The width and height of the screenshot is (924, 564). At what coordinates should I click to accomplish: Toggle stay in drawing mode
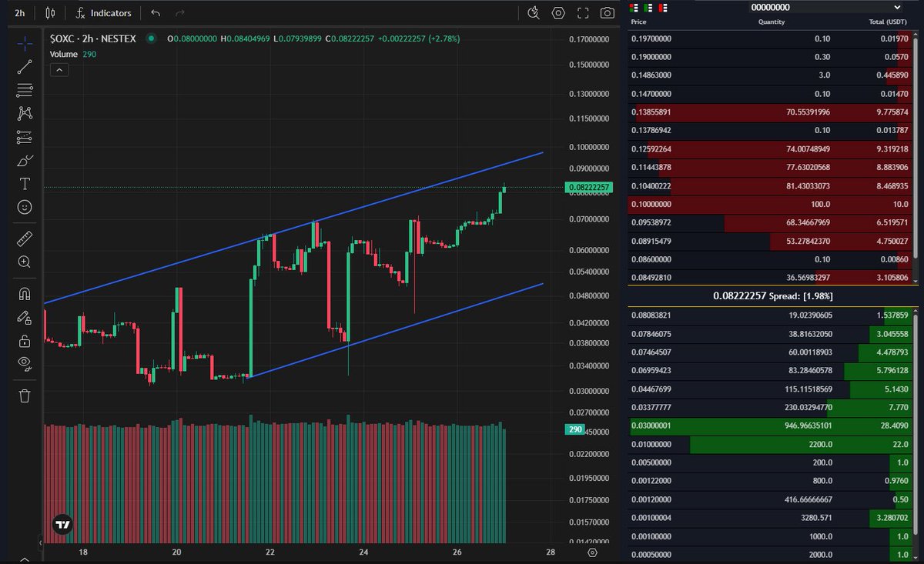25,317
